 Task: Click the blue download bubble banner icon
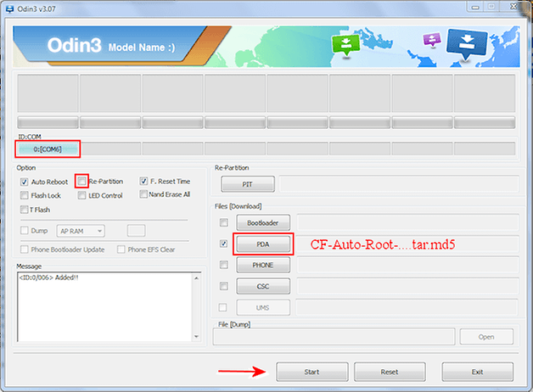467,43
